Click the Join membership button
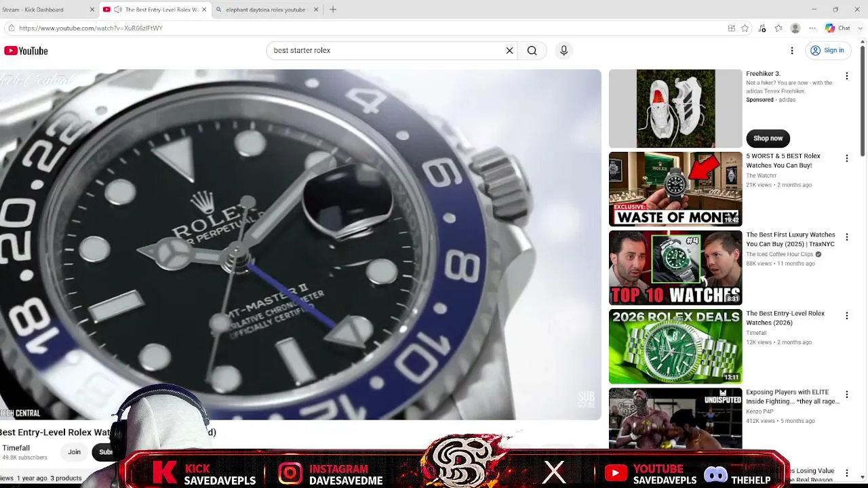This screenshot has width=868, height=488. (74, 452)
